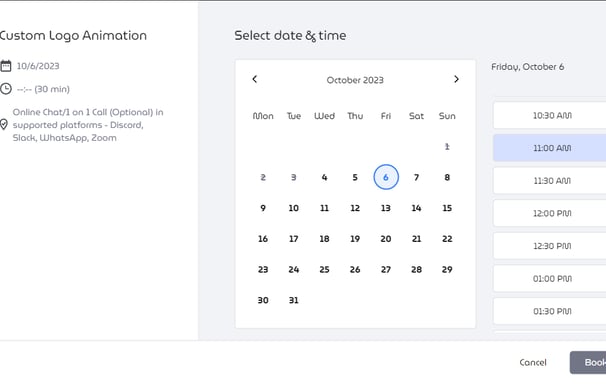Select the 11:00 AM time slot

[550, 148]
